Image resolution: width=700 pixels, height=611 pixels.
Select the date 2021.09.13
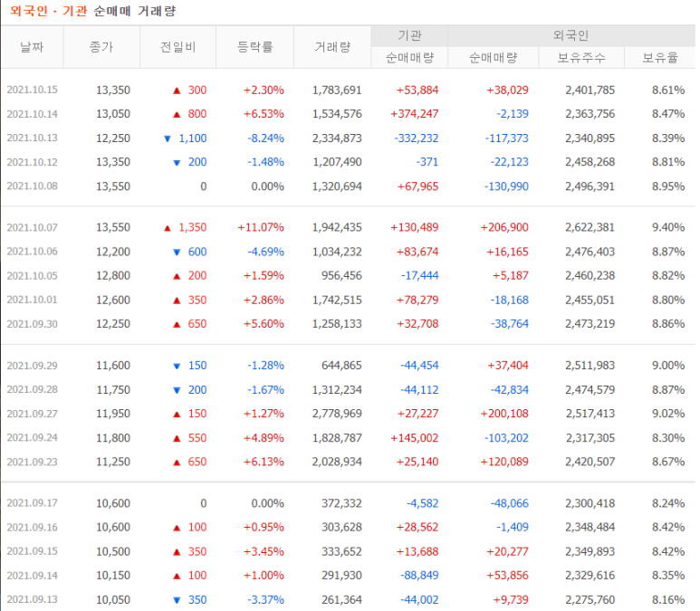click(32, 600)
